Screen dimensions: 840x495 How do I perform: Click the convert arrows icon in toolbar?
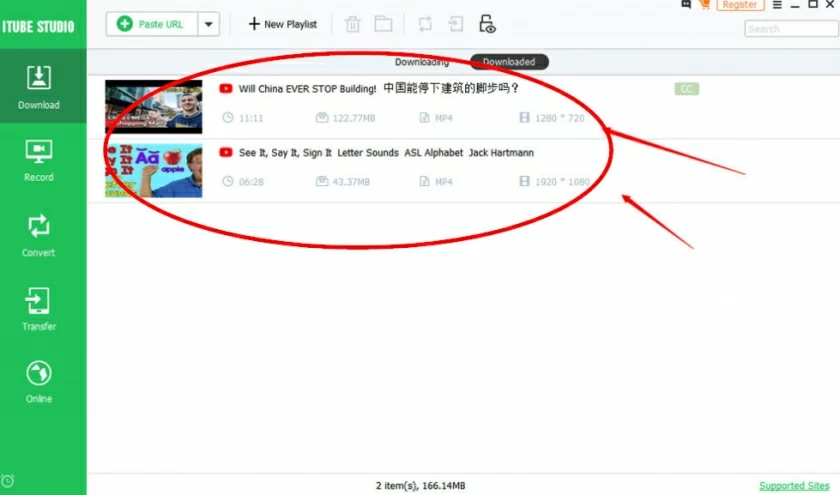425,24
